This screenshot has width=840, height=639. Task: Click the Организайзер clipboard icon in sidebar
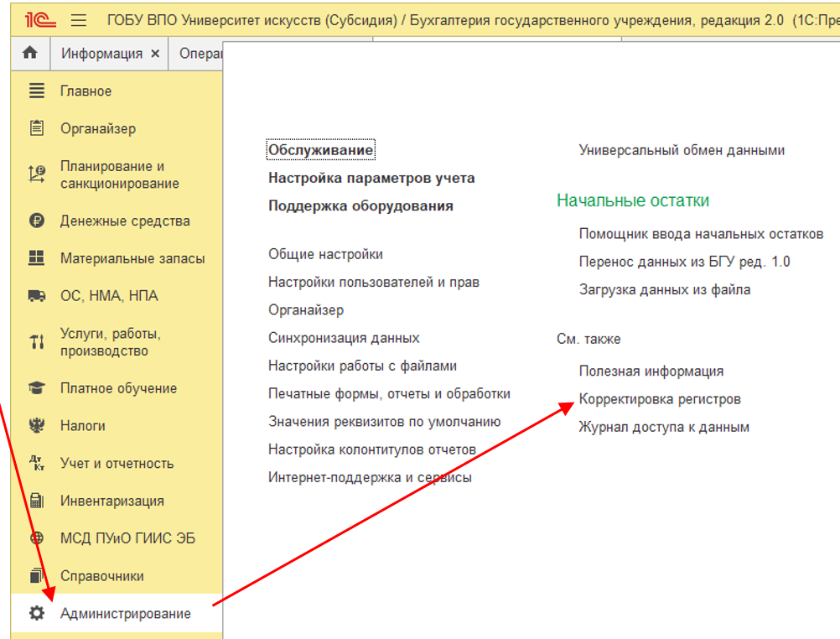[x=36, y=128]
